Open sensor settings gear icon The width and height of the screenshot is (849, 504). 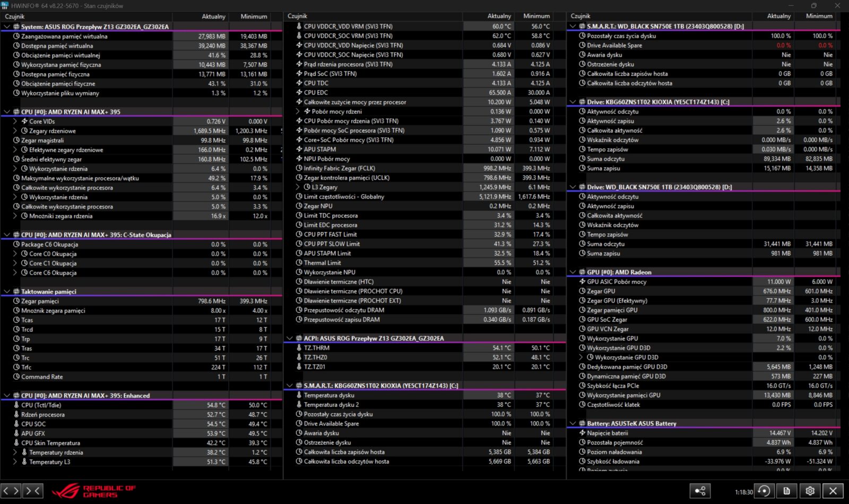pos(810,491)
